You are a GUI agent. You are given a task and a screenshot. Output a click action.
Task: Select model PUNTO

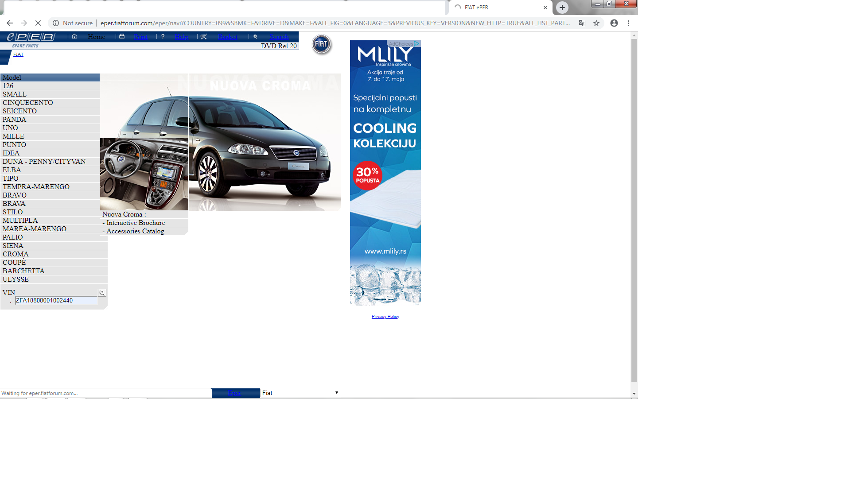[x=50, y=145]
